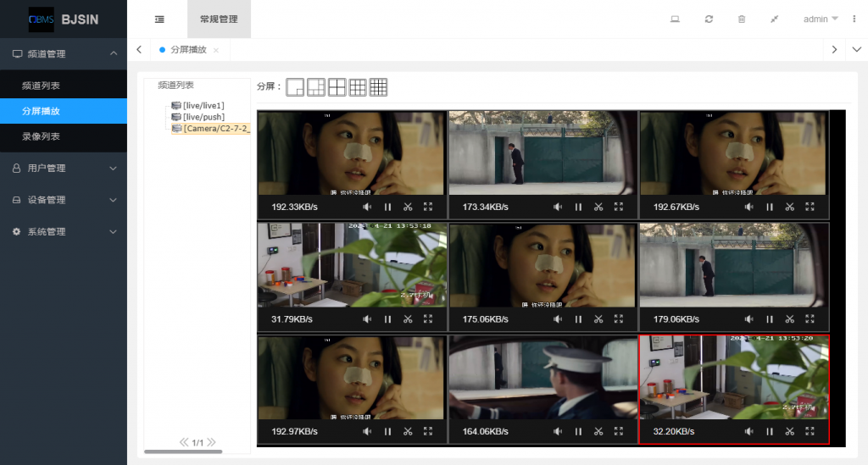Pause the 192.97KB/s video stream

pyautogui.click(x=387, y=431)
